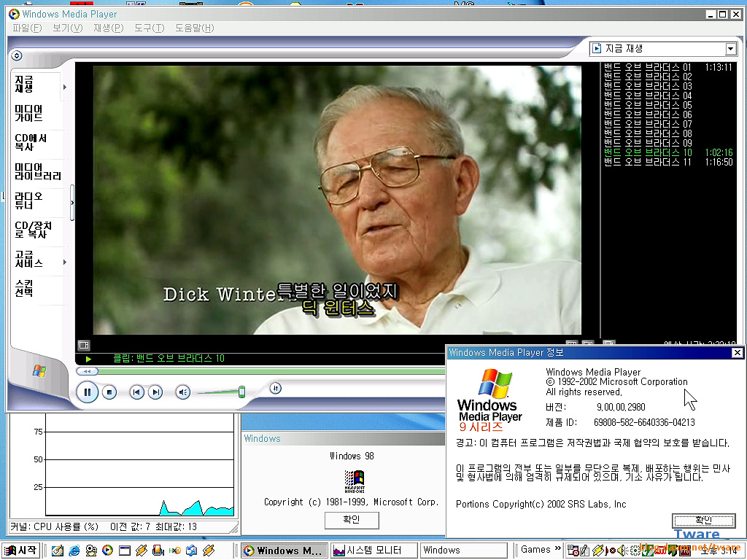Viewport: 747px width, 560px height.
Task: Select playlist item 밴드 오브 브라더스 02
Action: (668, 77)
